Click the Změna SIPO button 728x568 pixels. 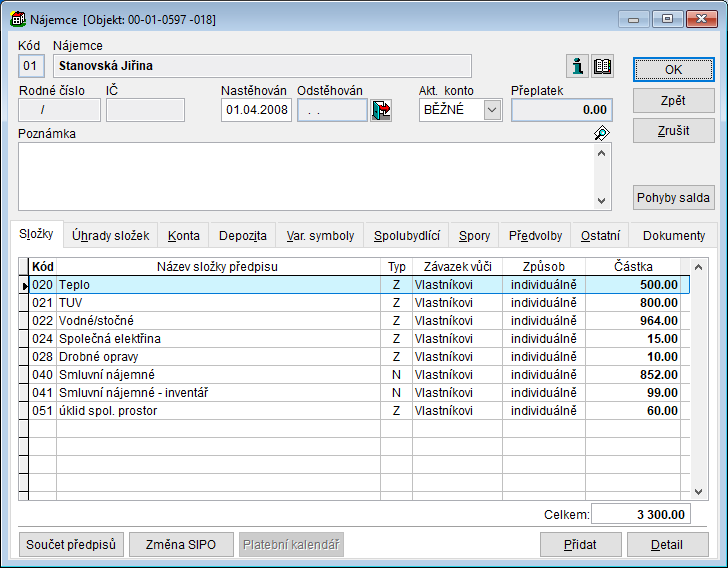tap(179, 545)
